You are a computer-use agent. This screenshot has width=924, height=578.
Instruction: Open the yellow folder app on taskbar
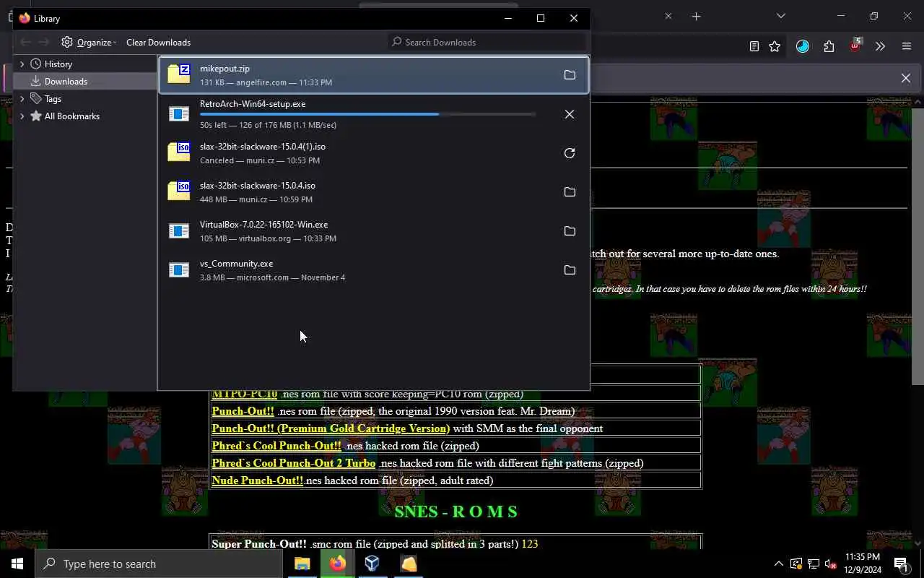tap(409, 564)
